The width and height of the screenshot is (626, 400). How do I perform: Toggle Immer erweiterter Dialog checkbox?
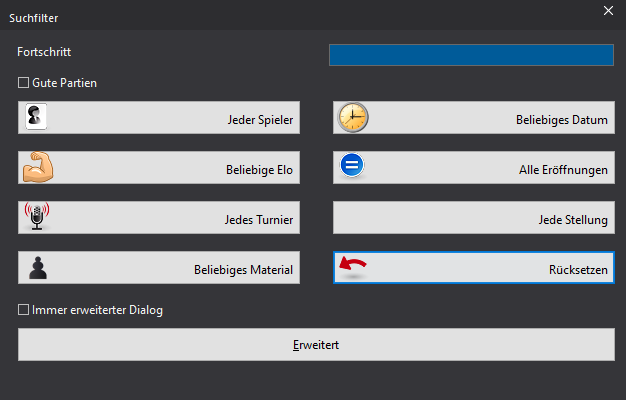coord(24,310)
